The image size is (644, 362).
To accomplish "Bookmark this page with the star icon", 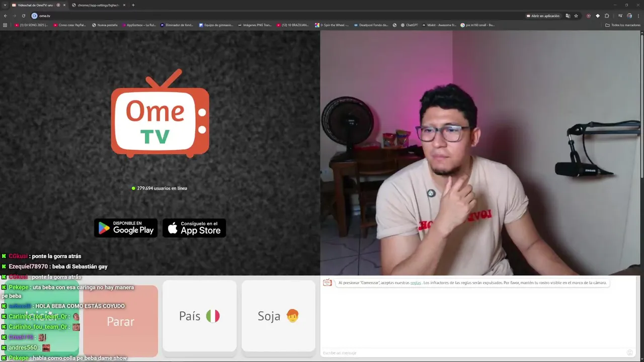I will [576, 16].
